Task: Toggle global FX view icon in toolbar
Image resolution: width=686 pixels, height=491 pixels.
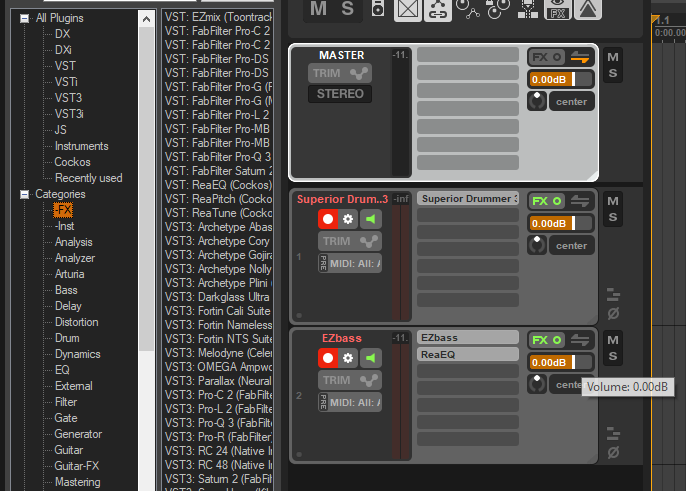Action: [558, 10]
